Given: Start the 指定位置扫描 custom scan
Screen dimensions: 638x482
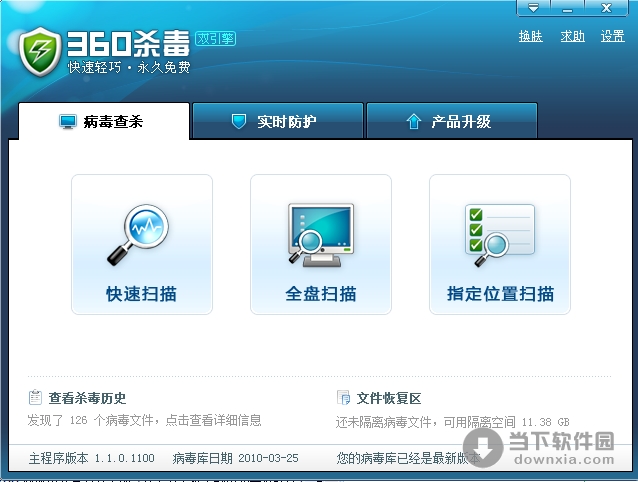Looking at the screenshot, I should pyautogui.click(x=500, y=244).
